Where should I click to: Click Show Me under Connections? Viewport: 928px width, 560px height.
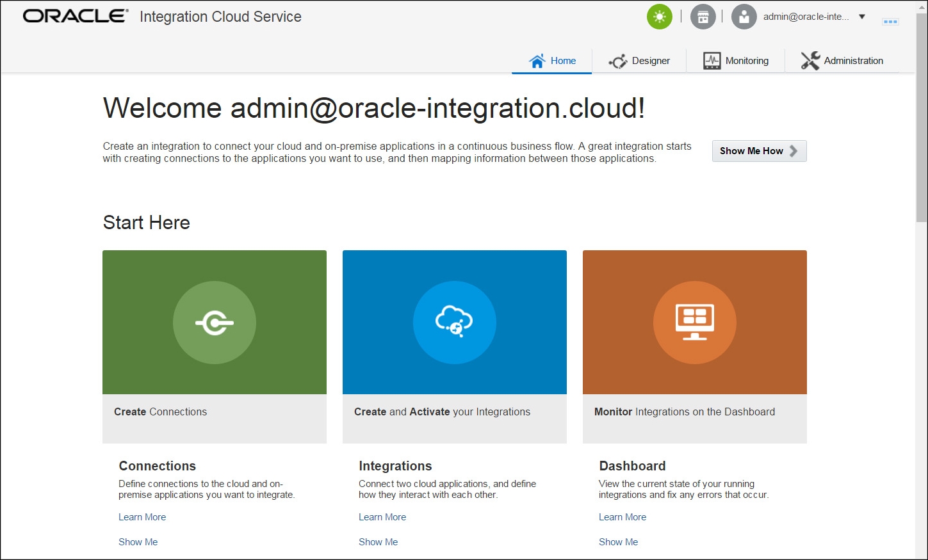coord(138,542)
